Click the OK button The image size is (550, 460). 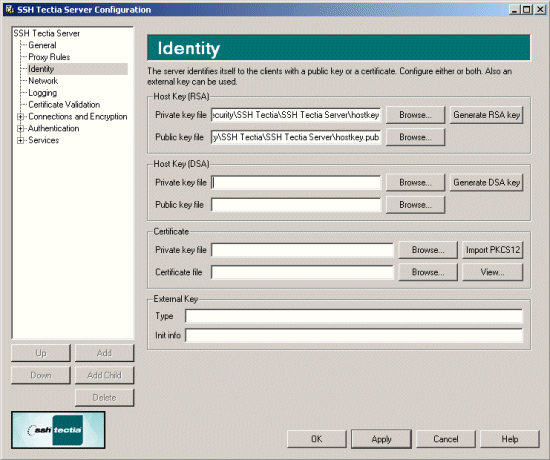[317, 439]
